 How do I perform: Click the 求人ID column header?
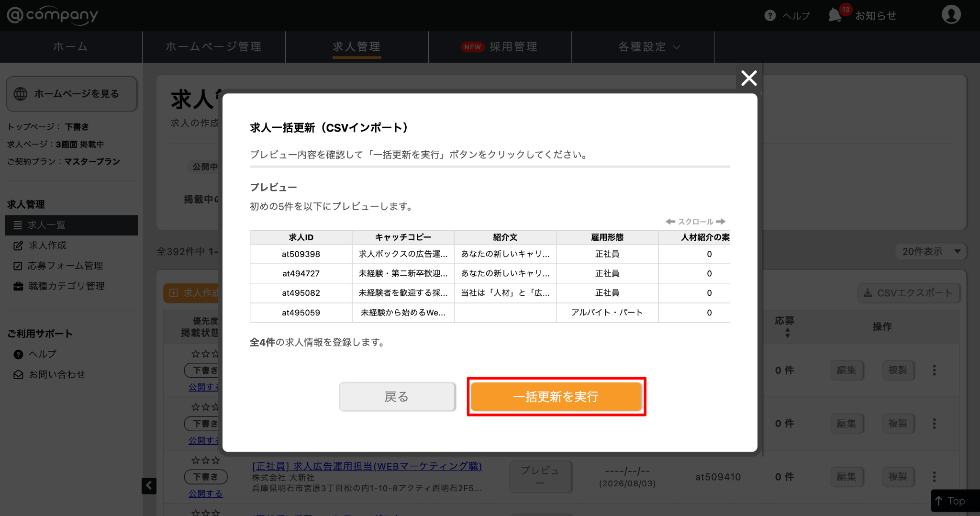[x=301, y=237]
